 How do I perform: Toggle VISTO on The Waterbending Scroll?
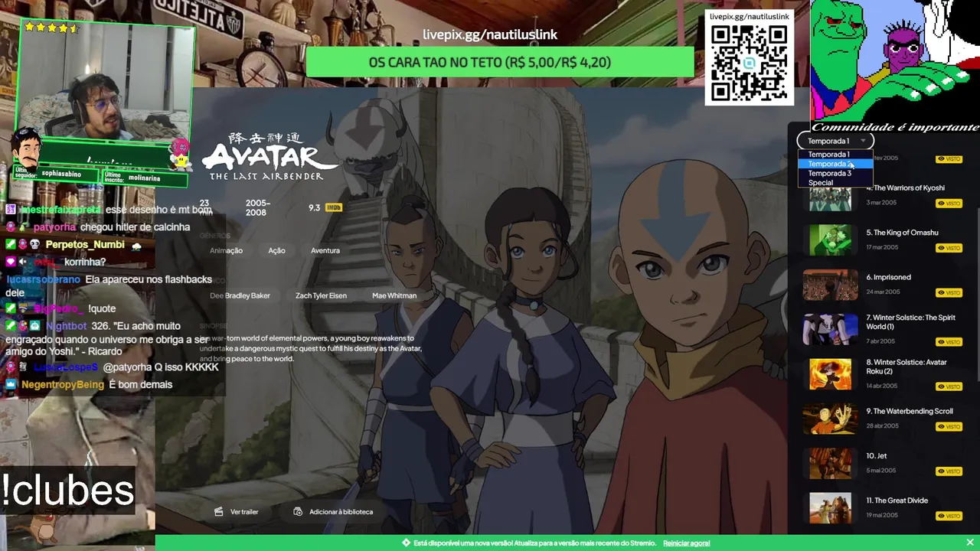point(949,426)
